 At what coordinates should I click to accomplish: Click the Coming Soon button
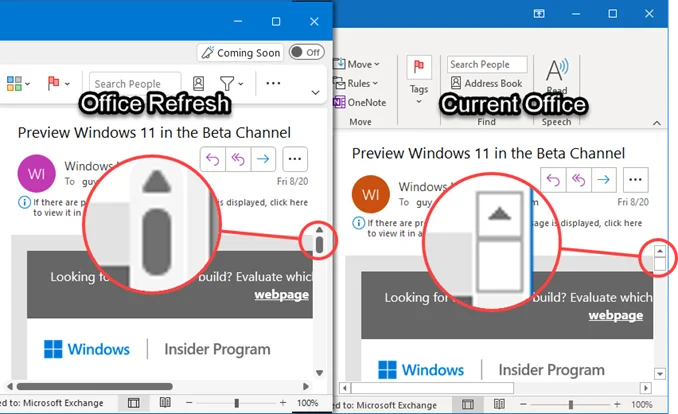point(240,52)
